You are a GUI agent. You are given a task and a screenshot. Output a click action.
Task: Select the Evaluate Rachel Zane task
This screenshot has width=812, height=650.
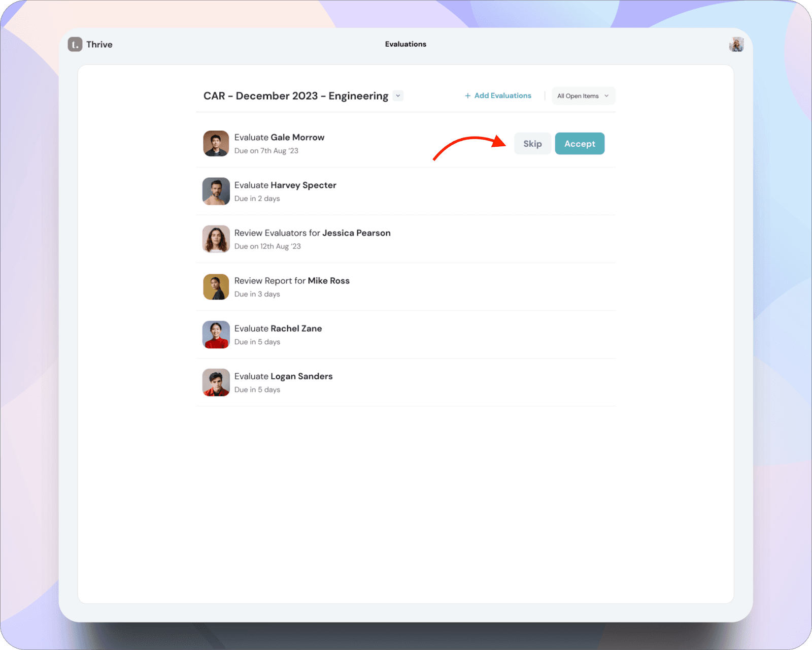(278, 329)
